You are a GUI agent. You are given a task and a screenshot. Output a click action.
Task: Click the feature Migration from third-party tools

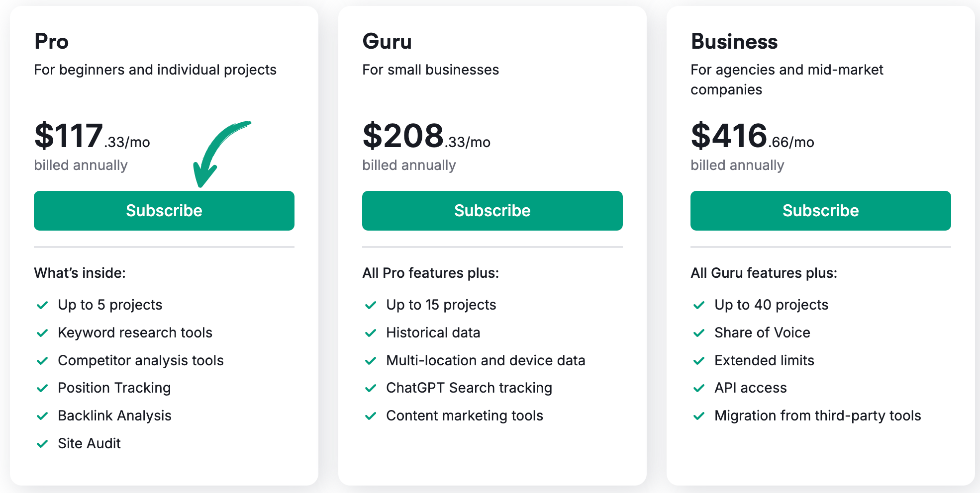818,416
